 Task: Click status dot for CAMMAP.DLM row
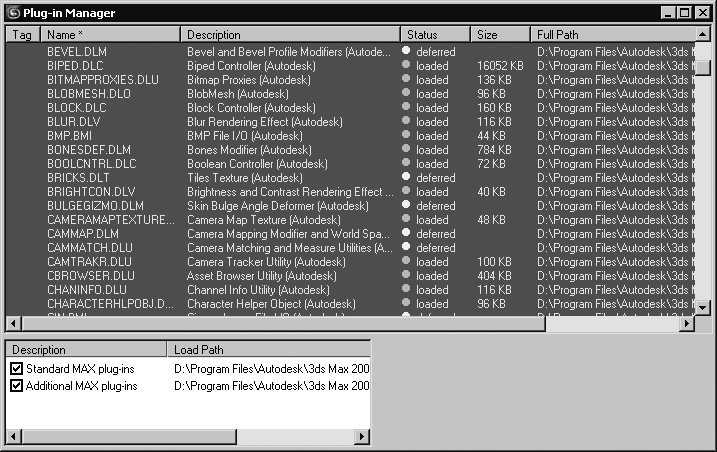tap(406, 232)
